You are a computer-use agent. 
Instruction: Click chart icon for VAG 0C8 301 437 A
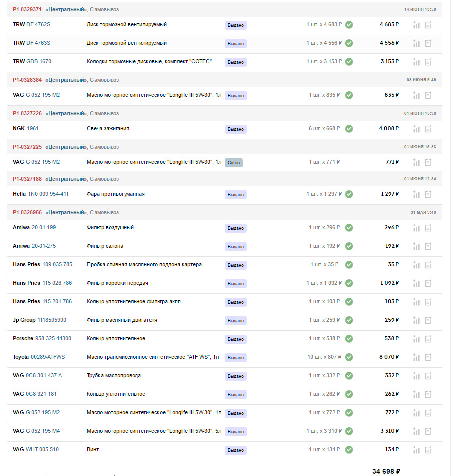tap(416, 376)
